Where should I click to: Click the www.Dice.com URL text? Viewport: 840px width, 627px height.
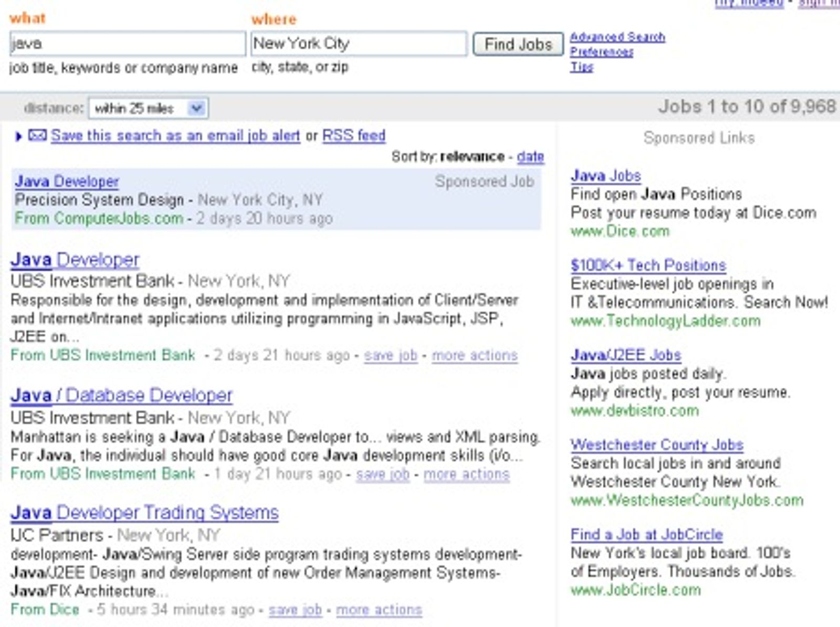coord(620,231)
